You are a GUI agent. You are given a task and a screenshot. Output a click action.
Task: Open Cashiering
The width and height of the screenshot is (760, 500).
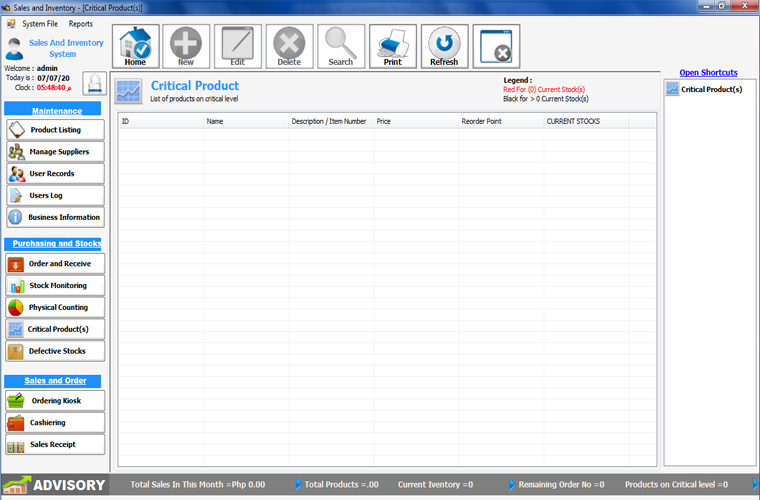[x=55, y=422]
